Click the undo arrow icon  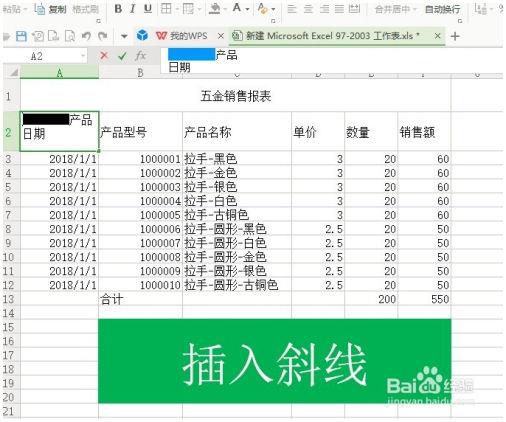(86, 36)
